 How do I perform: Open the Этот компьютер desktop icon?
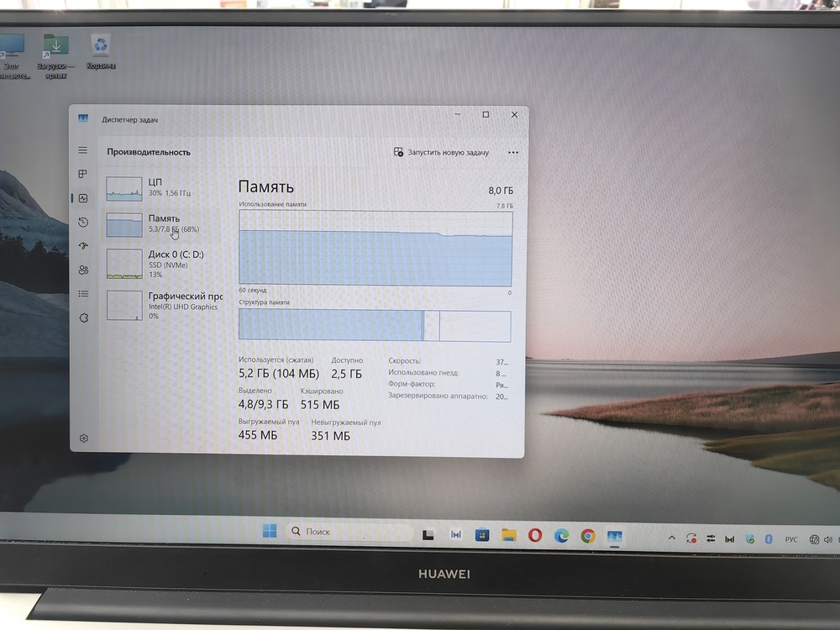pos(13,57)
